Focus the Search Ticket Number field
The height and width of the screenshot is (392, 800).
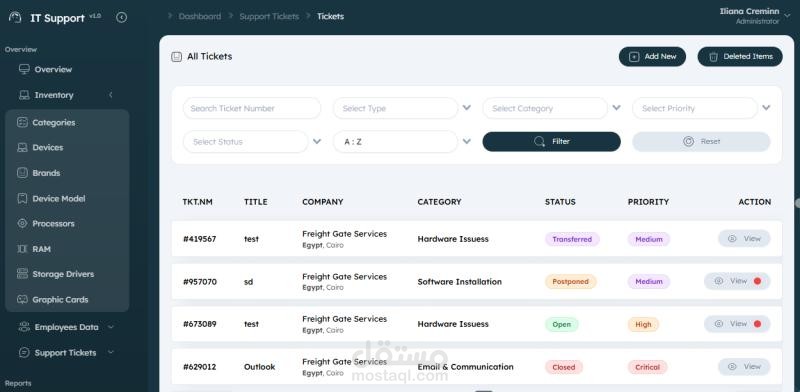tap(252, 108)
